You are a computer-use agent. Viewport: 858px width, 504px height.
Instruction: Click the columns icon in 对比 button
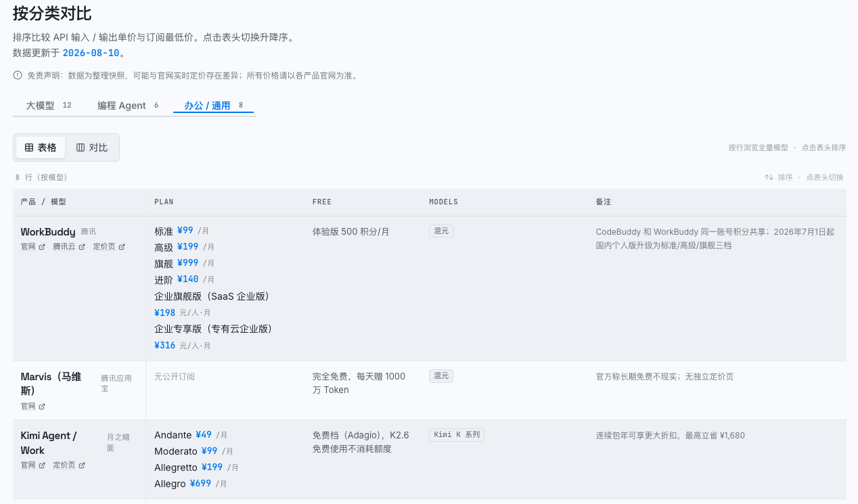point(81,147)
